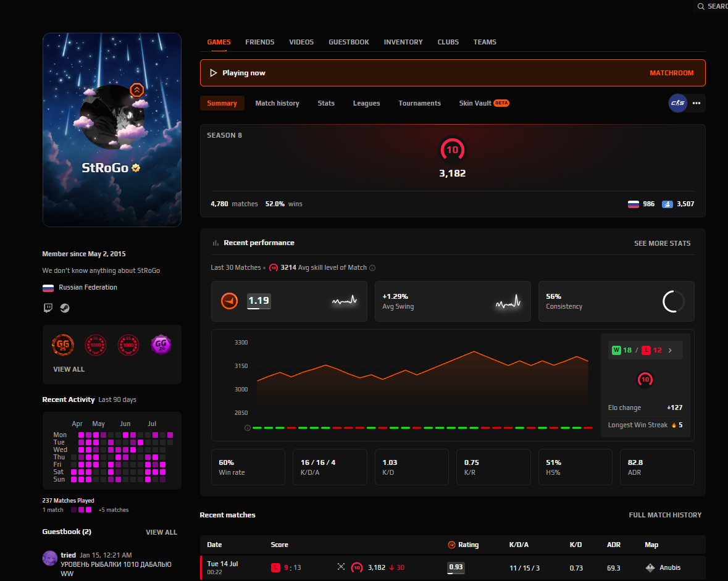Switch to the Tournaments sub-tab
This screenshot has height=581, width=728.
pyautogui.click(x=419, y=103)
